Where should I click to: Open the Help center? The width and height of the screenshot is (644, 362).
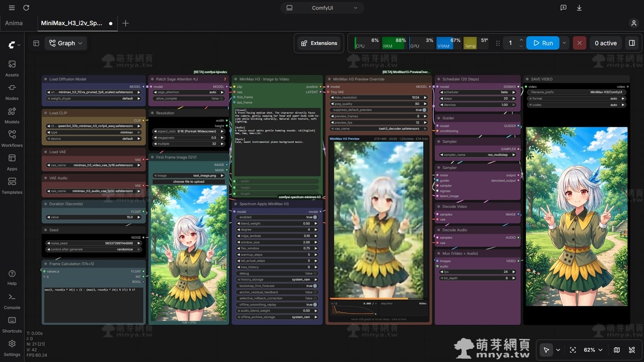12,277
